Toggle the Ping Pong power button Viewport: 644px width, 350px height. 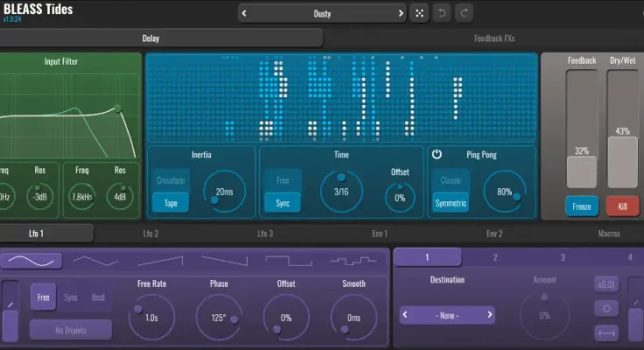click(437, 154)
